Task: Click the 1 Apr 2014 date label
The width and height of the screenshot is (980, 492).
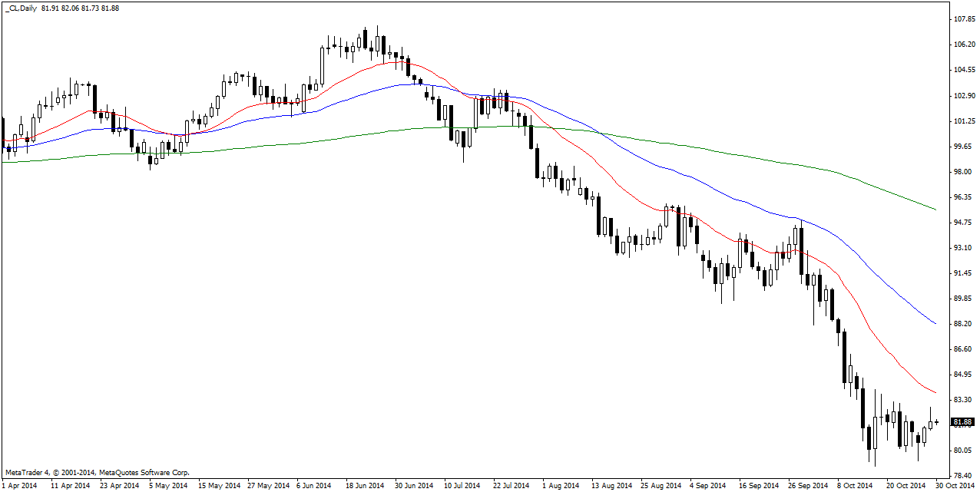Action: coord(20,486)
